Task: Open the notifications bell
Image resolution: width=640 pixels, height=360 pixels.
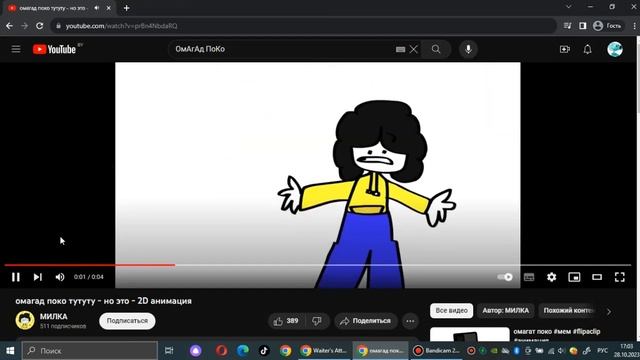Action: pos(587,49)
